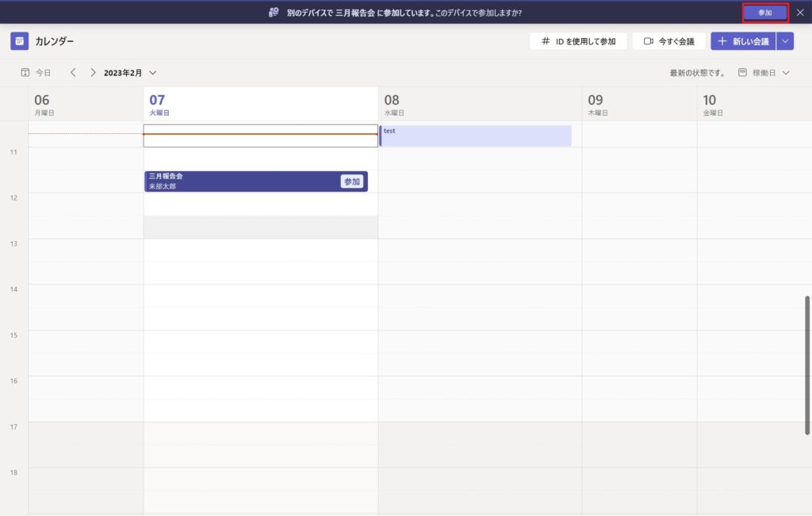Image resolution: width=812 pixels, height=516 pixels.
Task: Click 参加 button in top banner
Action: click(x=764, y=13)
